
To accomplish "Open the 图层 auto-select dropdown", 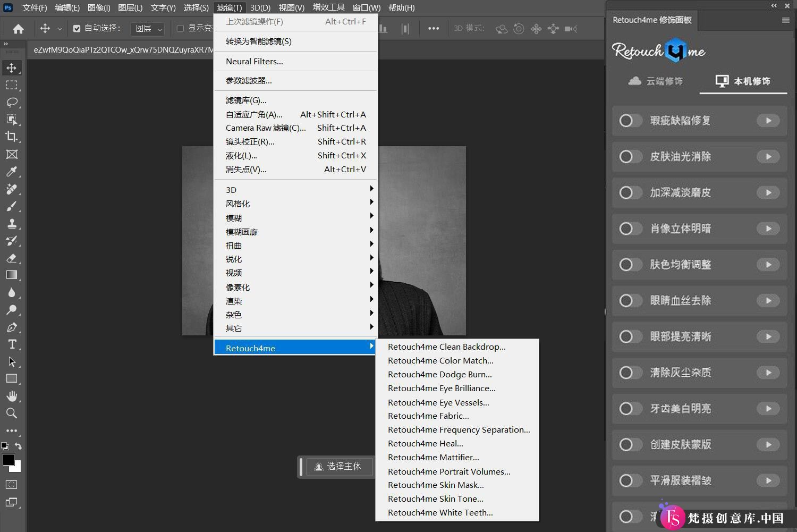I will [x=147, y=29].
